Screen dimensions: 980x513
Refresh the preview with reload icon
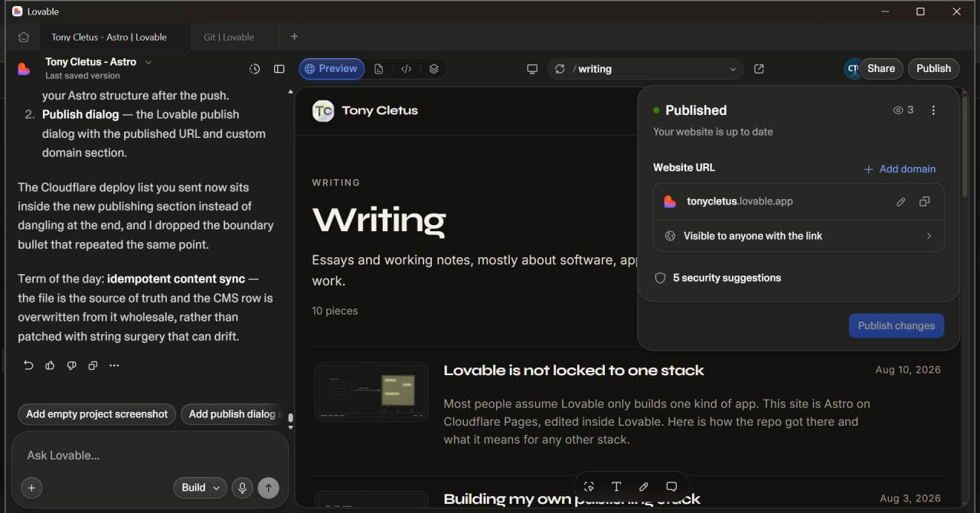pyautogui.click(x=560, y=69)
